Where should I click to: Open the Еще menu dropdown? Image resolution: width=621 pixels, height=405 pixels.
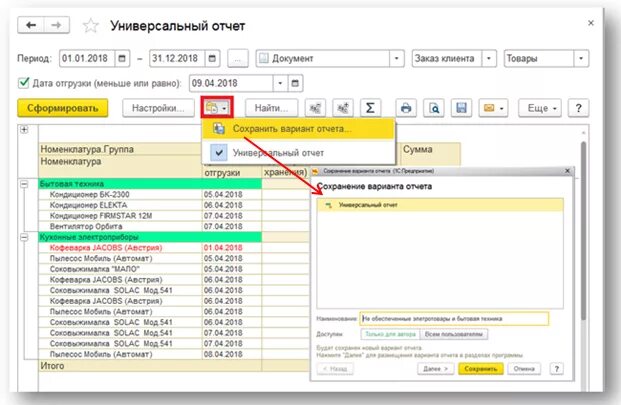540,108
